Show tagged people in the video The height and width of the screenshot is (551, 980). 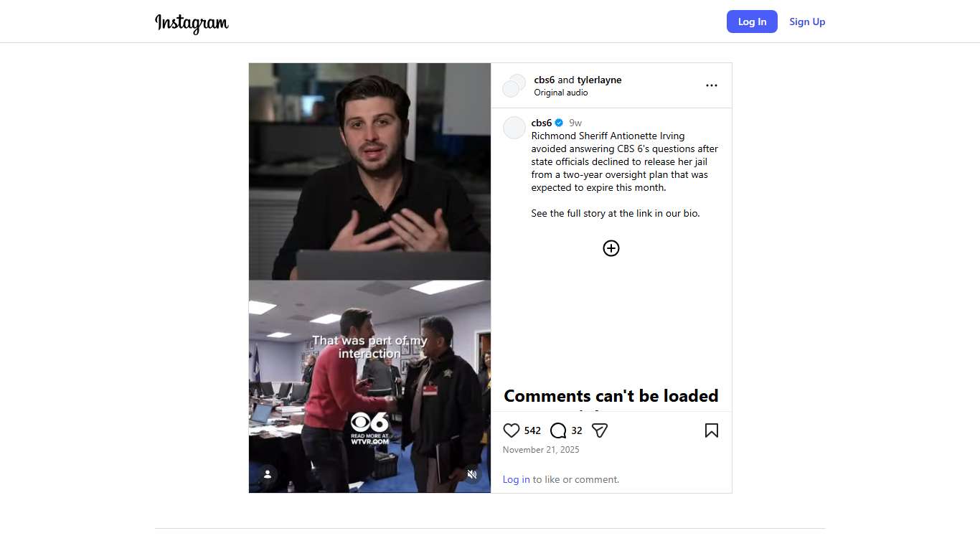[x=268, y=474]
